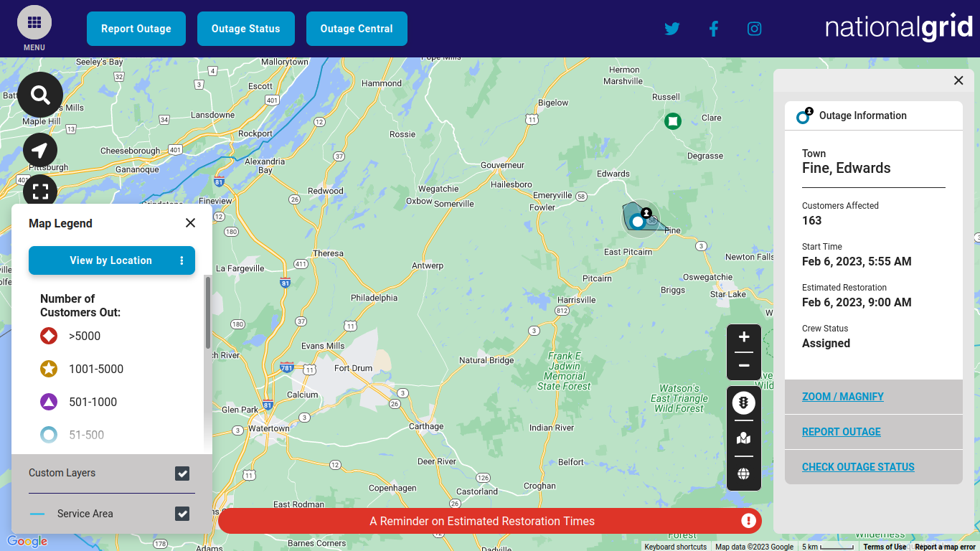Open the Twitter social icon
The image size is (980, 551).
[672, 29]
